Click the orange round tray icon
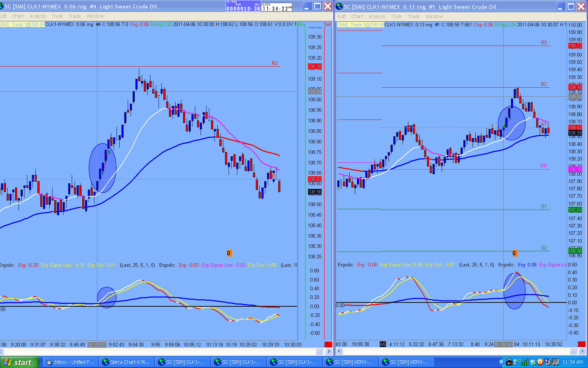The height and width of the screenshot is (368, 588). point(540,362)
